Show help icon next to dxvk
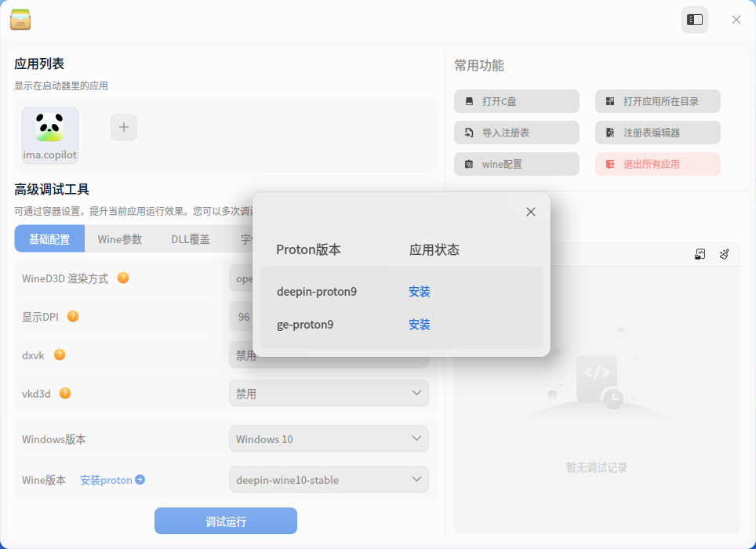Image resolution: width=756 pixels, height=549 pixels. [x=60, y=354]
